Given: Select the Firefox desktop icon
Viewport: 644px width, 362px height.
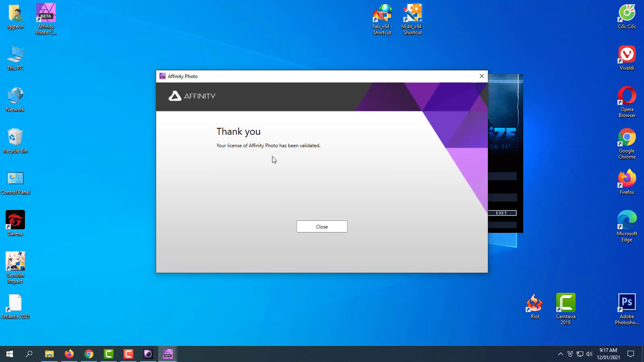Looking at the screenshot, I should [x=627, y=183].
